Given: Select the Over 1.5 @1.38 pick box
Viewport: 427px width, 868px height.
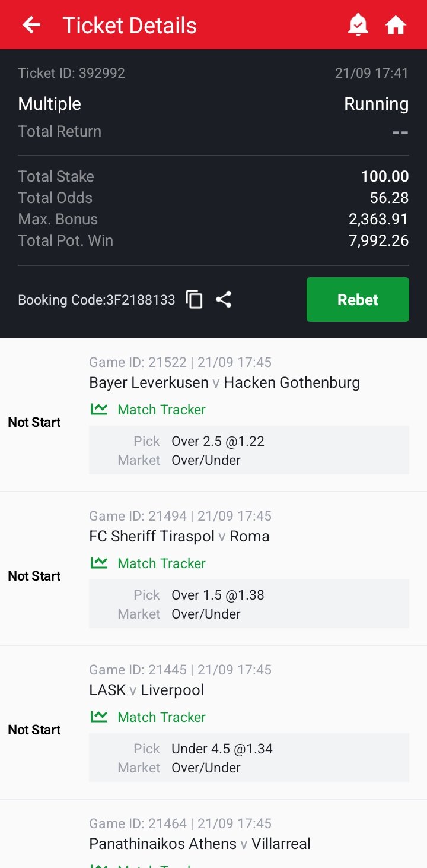Looking at the screenshot, I should click(x=249, y=604).
